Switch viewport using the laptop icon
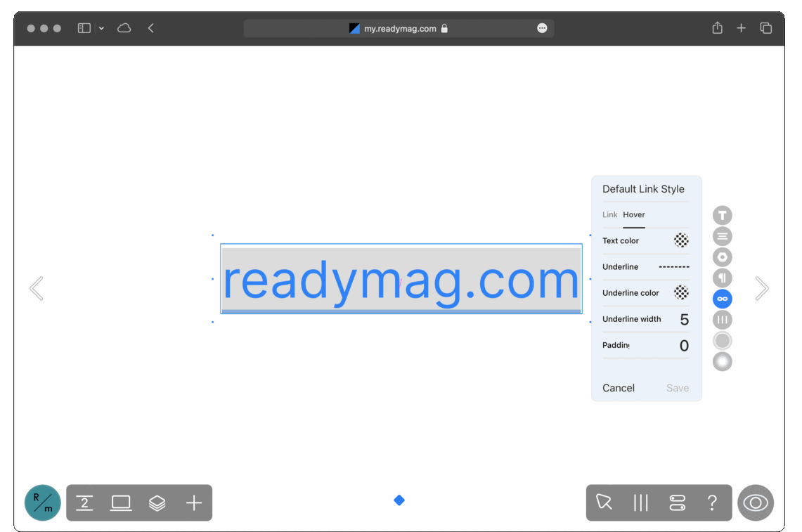The height and width of the screenshot is (532, 802). click(121, 503)
